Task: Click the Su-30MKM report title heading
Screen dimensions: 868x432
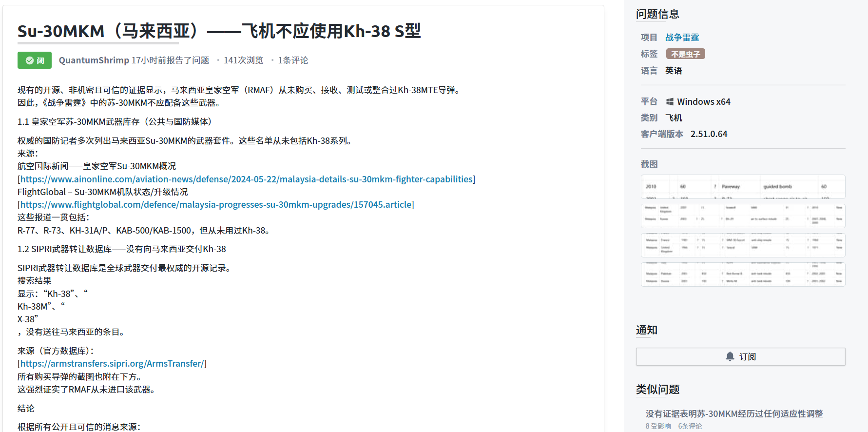Action: point(219,32)
